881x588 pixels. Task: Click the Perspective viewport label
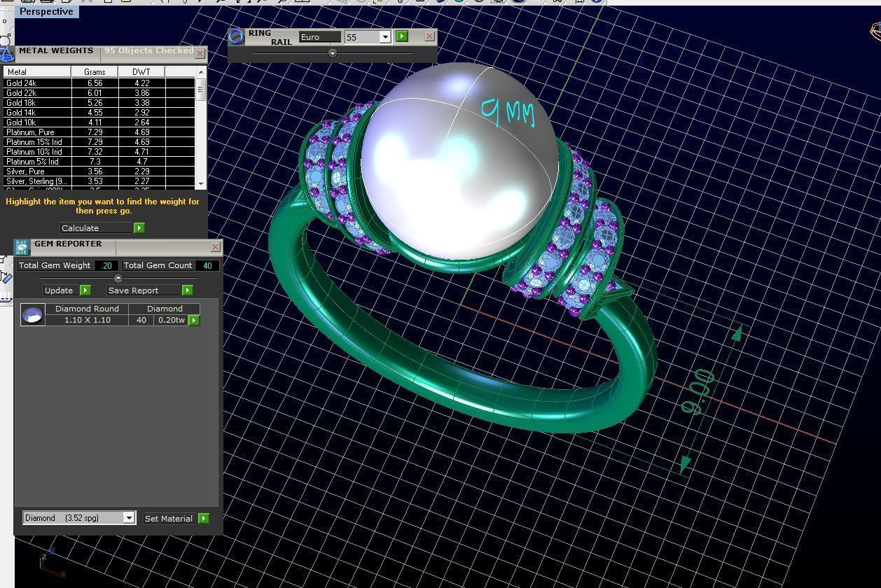coord(47,11)
